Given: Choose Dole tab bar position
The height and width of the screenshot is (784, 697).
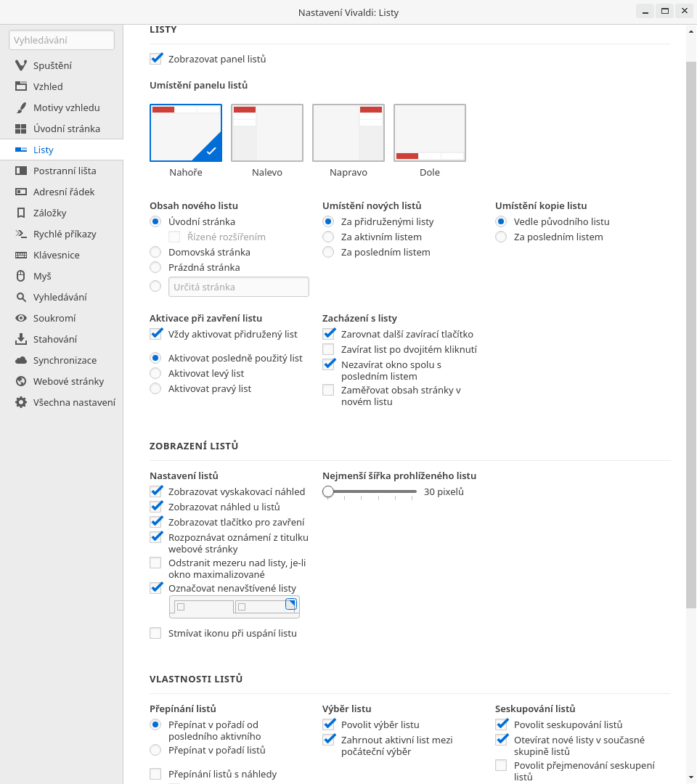Looking at the screenshot, I should point(430,133).
